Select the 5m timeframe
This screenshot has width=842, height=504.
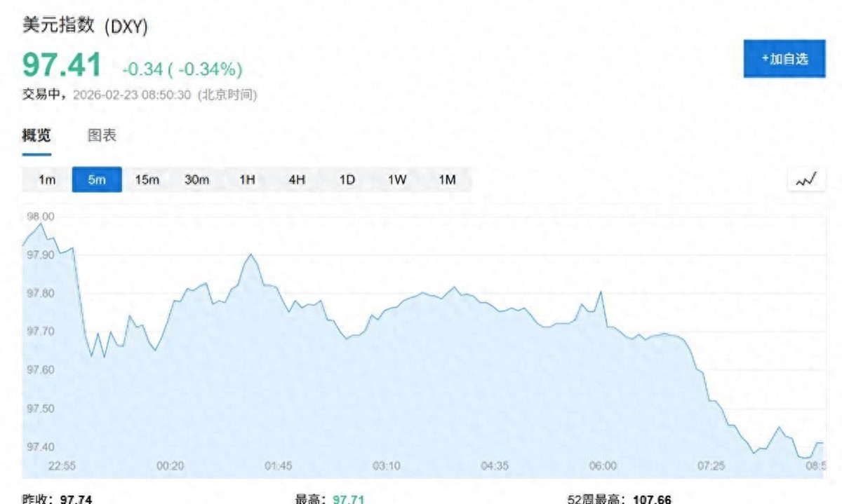coord(97,180)
